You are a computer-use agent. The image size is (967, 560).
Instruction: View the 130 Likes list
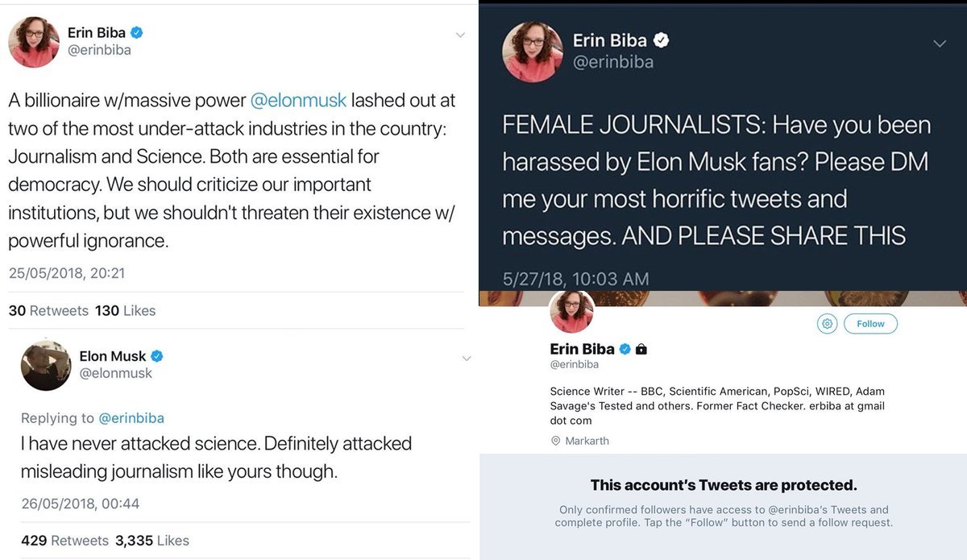tap(125, 310)
